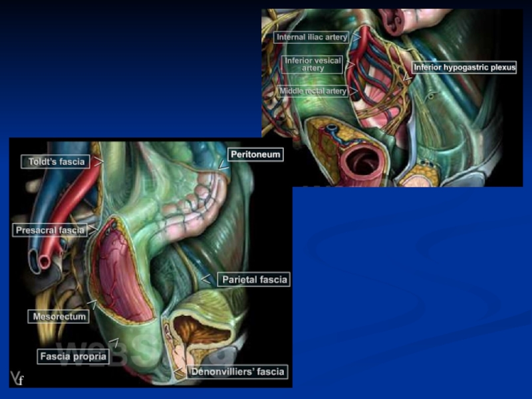The image size is (532, 399).
Task: Click the Inferior vesical artery label
Action: [313, 64]
